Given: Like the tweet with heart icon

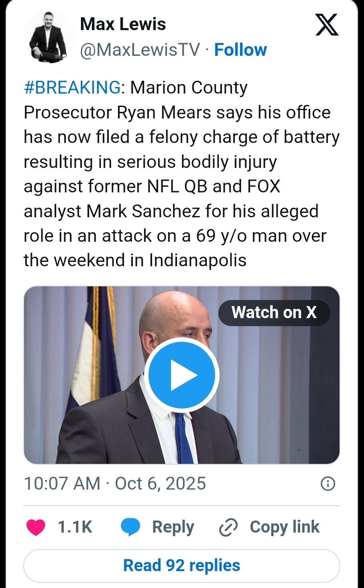Looking at the screenshot, I should coord(36,527).
